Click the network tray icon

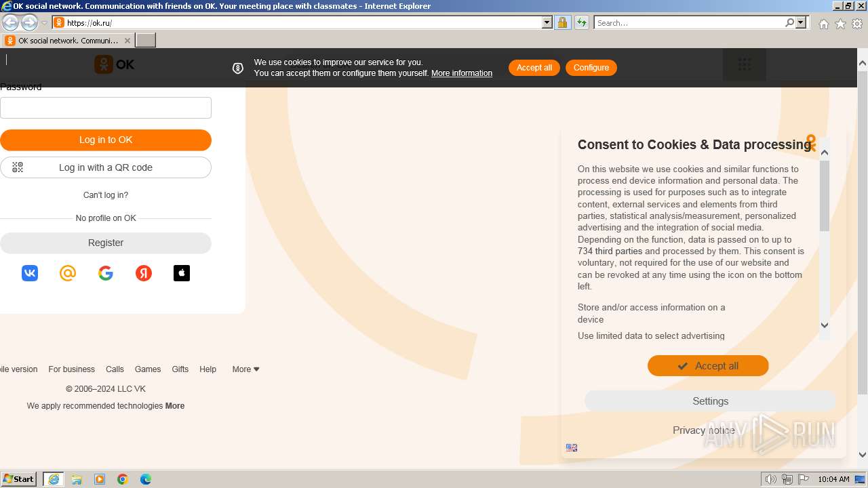point(787,479)
